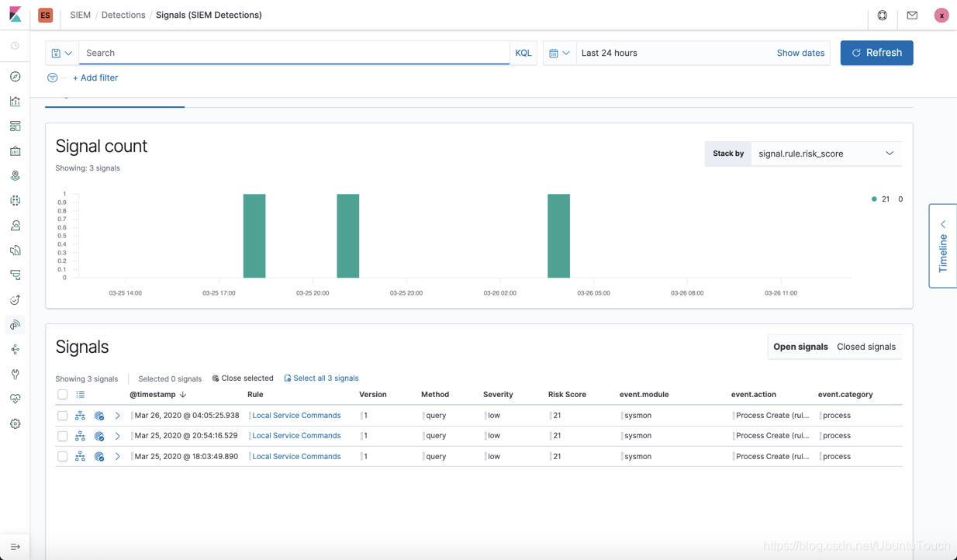Click the Last 24 hours range
This screenshot has height=560, width=957.
click(609, 53)
